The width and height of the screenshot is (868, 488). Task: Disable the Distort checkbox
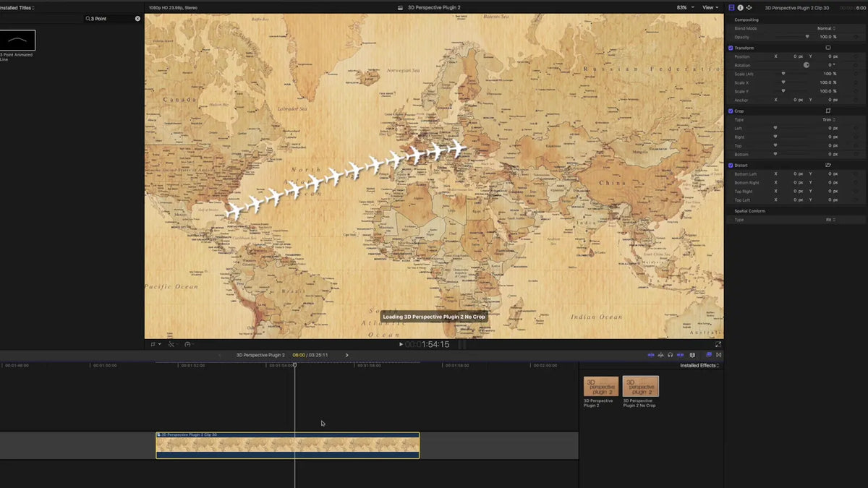pyautogui.click(x=731, y=165)
